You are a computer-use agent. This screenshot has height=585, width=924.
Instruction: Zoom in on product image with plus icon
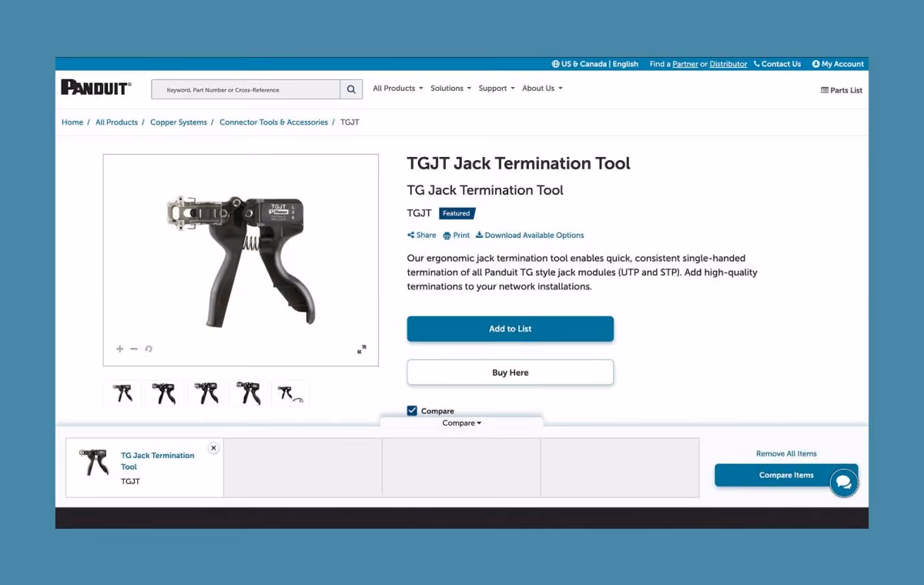click(119, 349)
